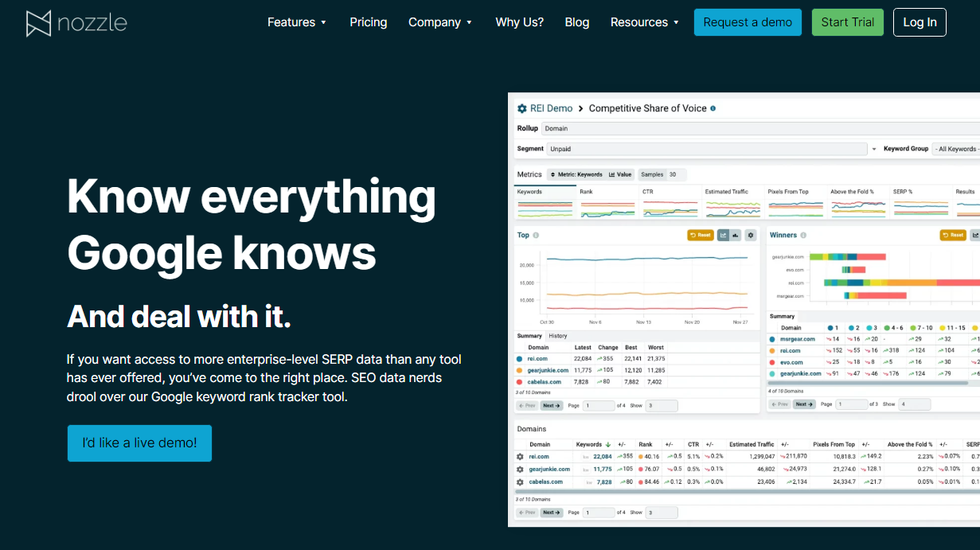Click Reset in the Top panel
The width and height of the screenshot is (980, 550).
[x=701, y=235]
